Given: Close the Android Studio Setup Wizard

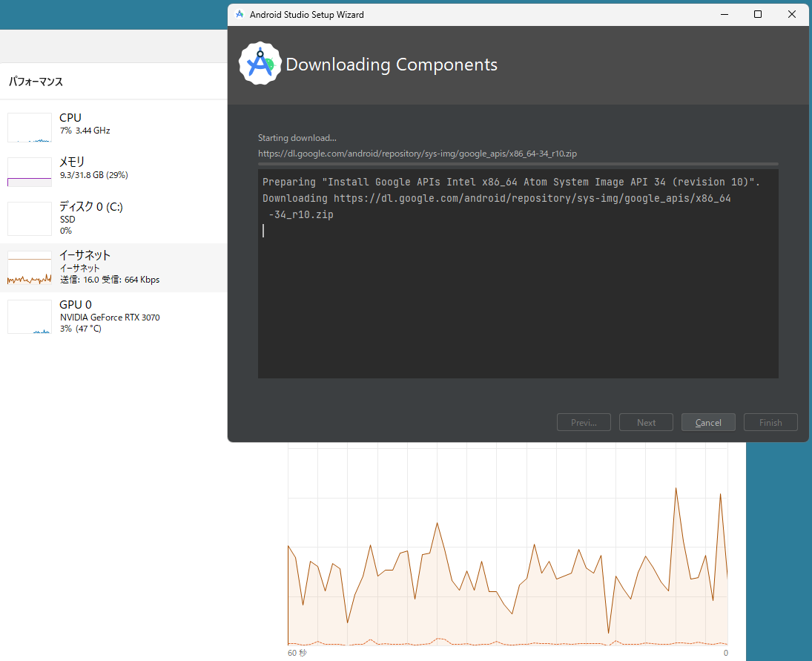Looking at the screenshot, I should [x=792, y=14].
